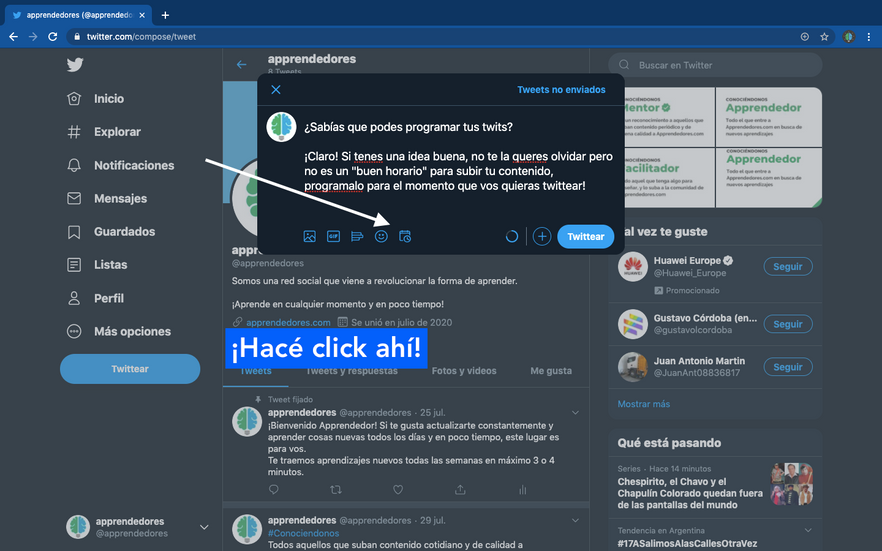Open the apprendedores.com profile link
The image size is (882, 551).
click(288, 322)
